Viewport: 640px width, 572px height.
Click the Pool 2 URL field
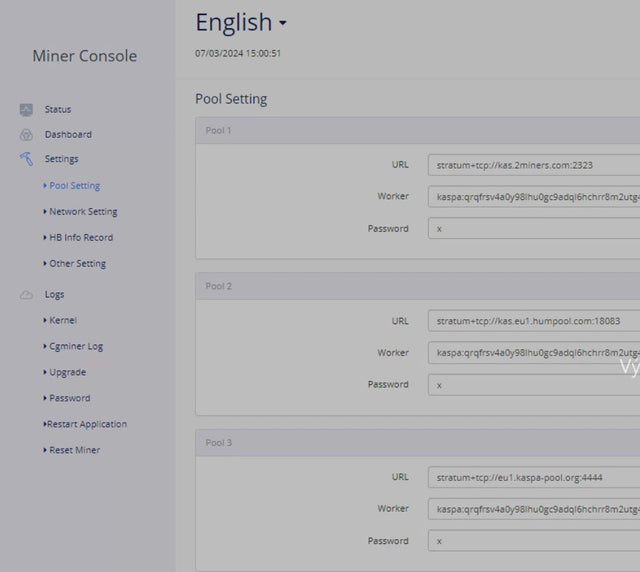[534, 321]
